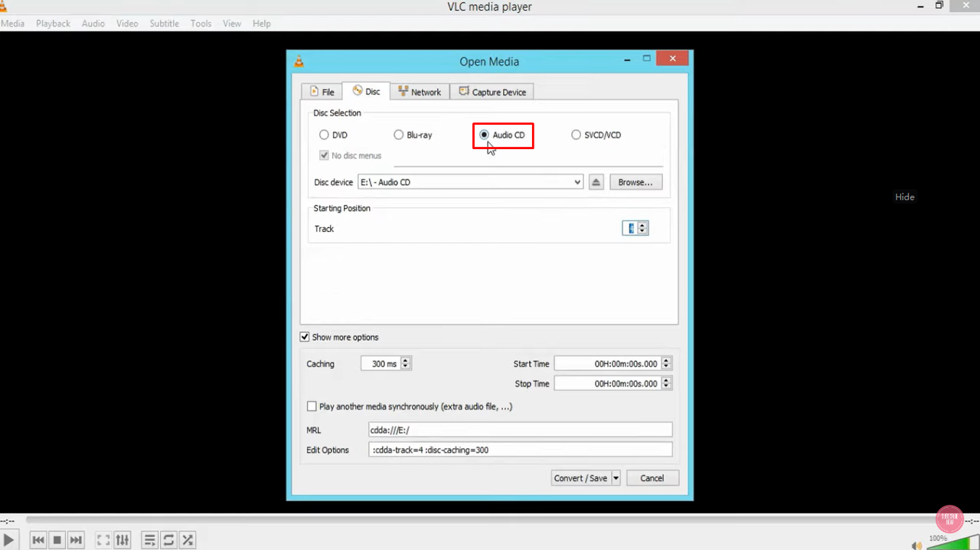Open the View menu

pos(232,24)
